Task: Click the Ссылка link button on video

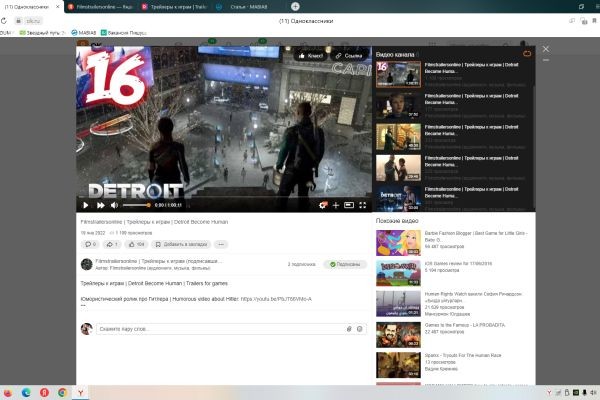Action: point(349,56)
